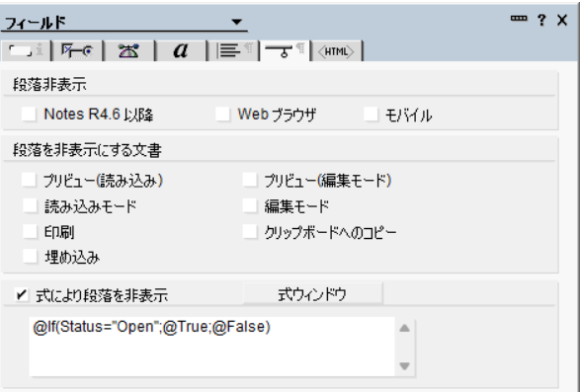
Task: Check the モバイル checkbox
Action: pyautogui.click(x=371, y=114)
